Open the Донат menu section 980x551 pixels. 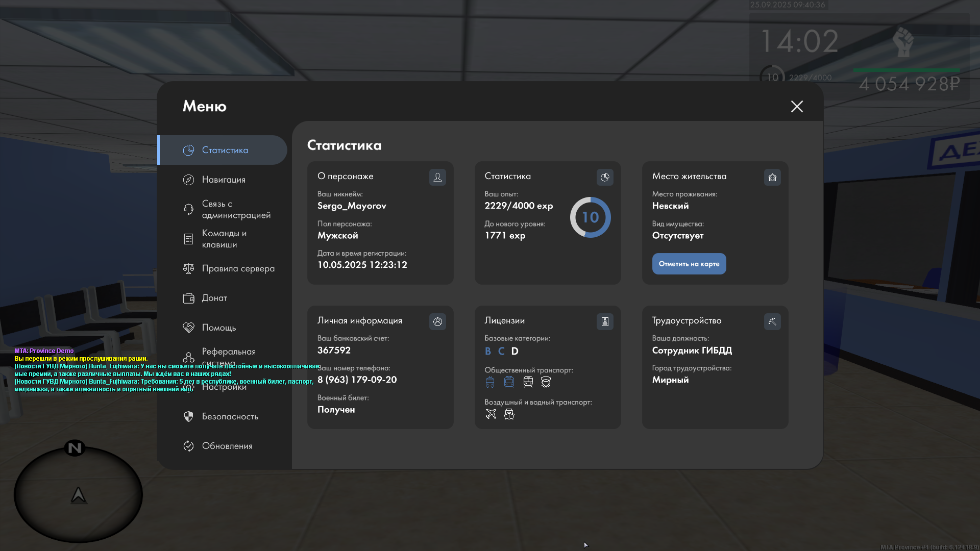(214, 298)
